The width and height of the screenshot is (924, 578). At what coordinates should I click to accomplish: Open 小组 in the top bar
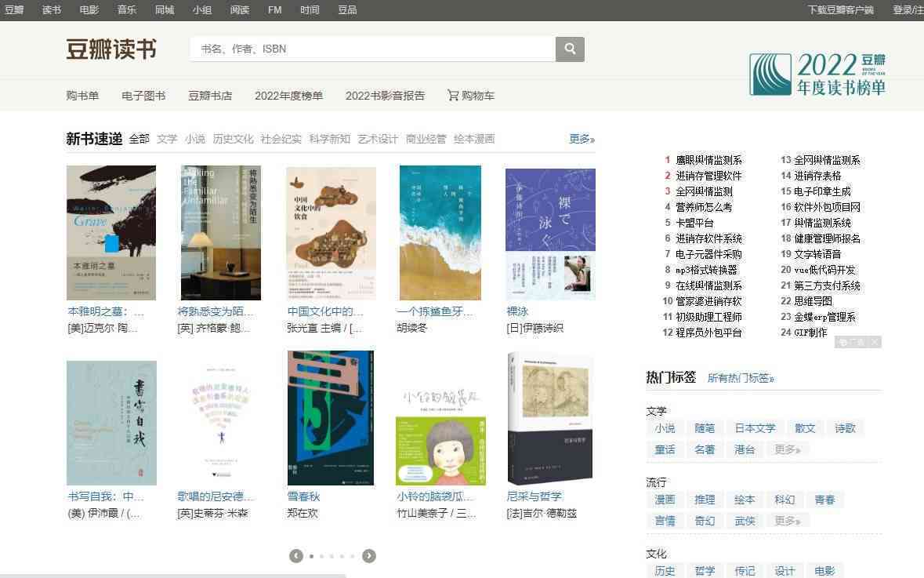point(201,10)
